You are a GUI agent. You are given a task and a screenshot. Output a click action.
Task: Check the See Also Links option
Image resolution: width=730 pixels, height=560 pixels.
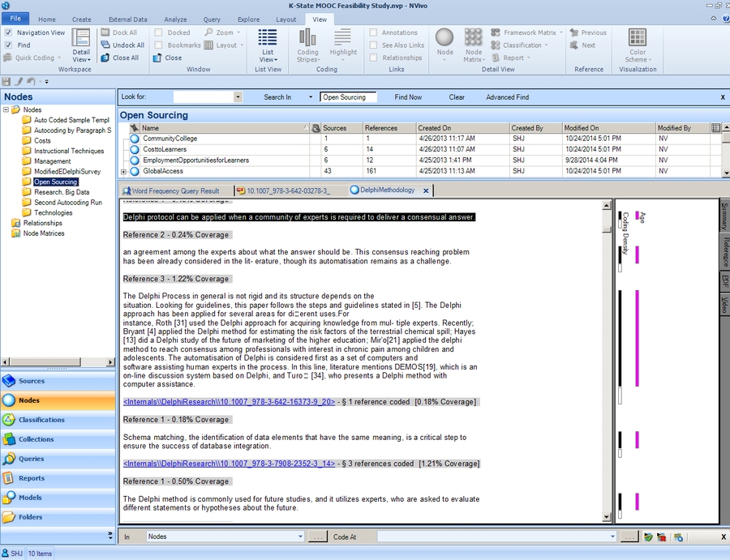tap(376, 45)
